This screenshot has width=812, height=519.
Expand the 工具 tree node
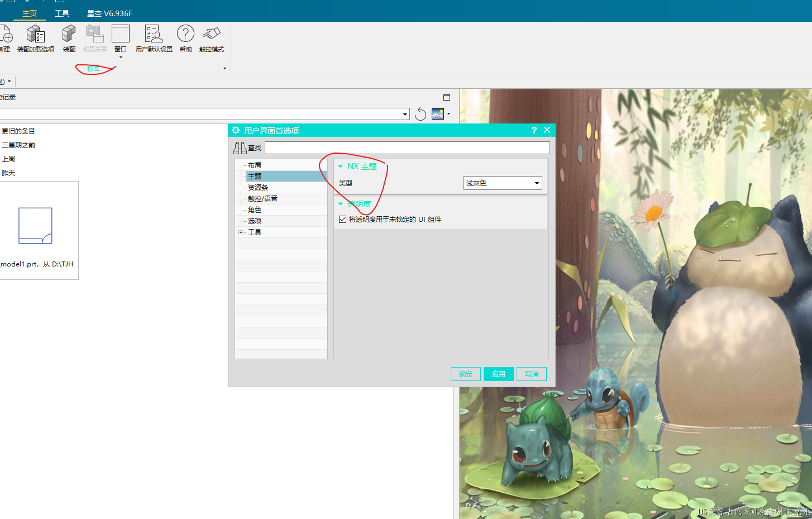pyautogui.click(x=241, y=232)
